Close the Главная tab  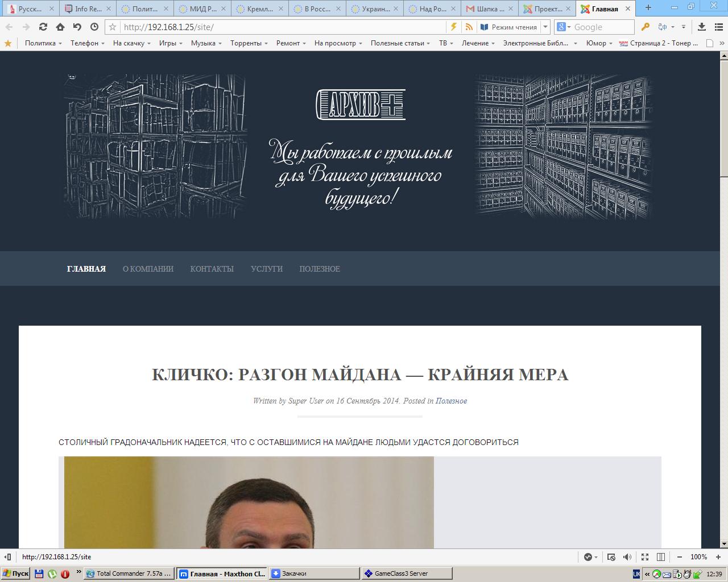pos(628,9)
